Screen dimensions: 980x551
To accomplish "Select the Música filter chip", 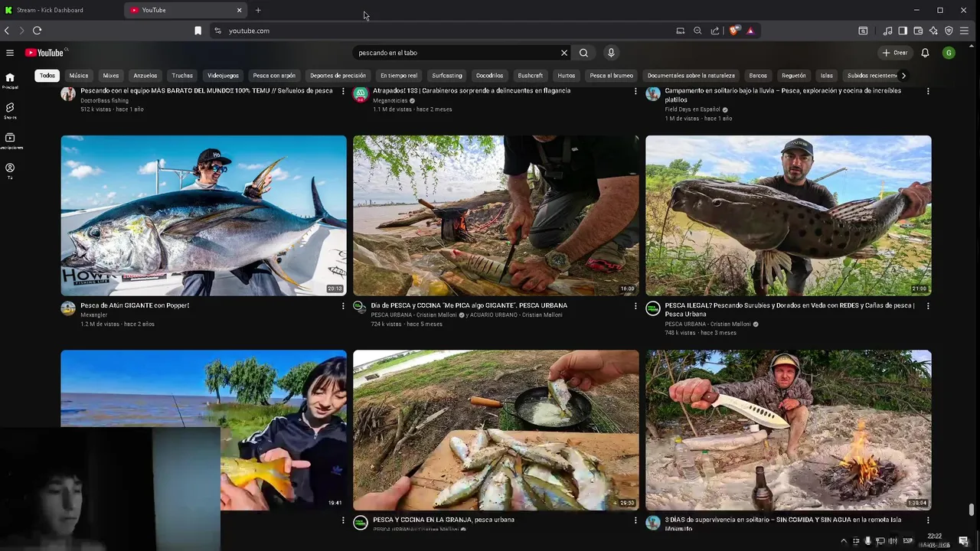I will pyautogui.click(x=79, y=76).
